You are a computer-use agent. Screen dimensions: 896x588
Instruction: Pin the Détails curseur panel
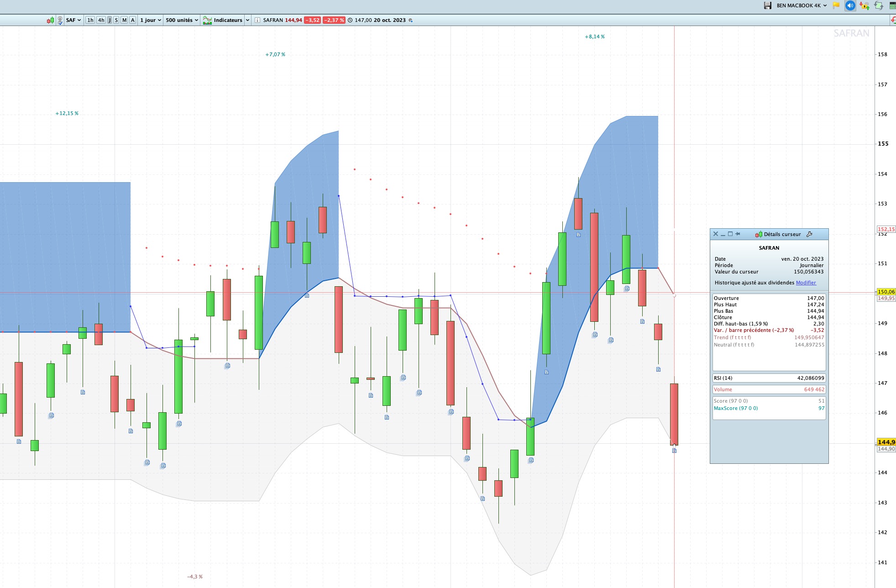738,234
